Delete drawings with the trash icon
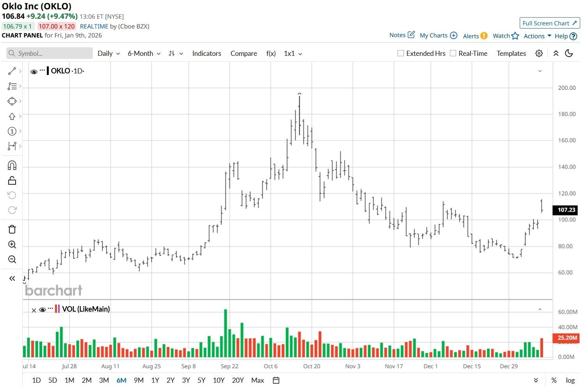 [12, 229]
